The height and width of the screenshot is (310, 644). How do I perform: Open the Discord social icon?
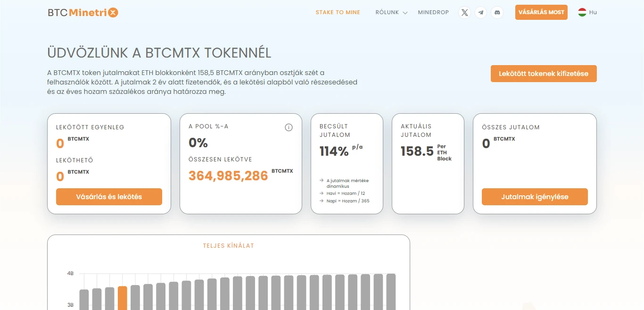click(x=497, y=13)
